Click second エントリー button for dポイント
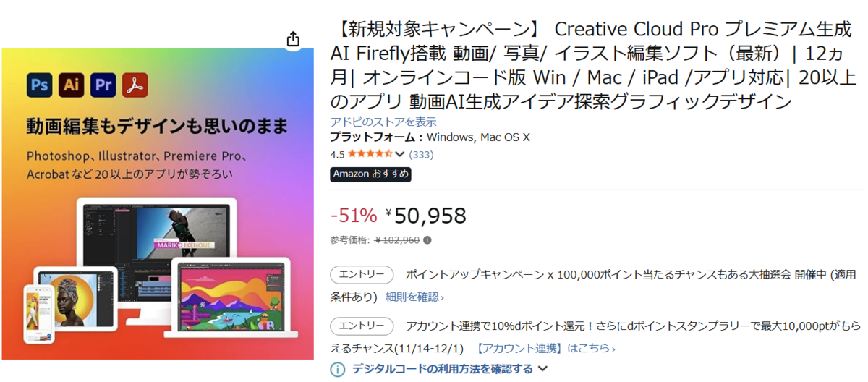The image size is (868, 382). click(362, 326)
